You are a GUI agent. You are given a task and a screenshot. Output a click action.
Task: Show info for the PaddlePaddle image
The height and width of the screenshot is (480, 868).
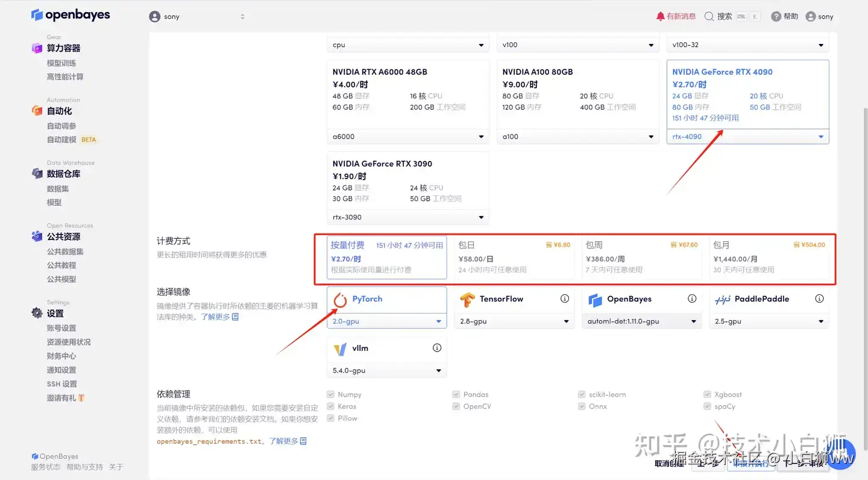[x=819, y=298]
